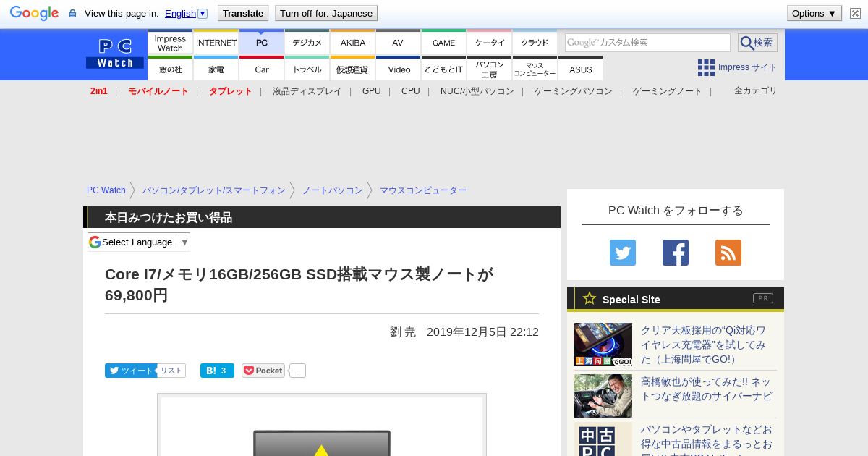868x456 pixels.
Task: Click the lock icon in translate bar
Action: coord(72,14)
